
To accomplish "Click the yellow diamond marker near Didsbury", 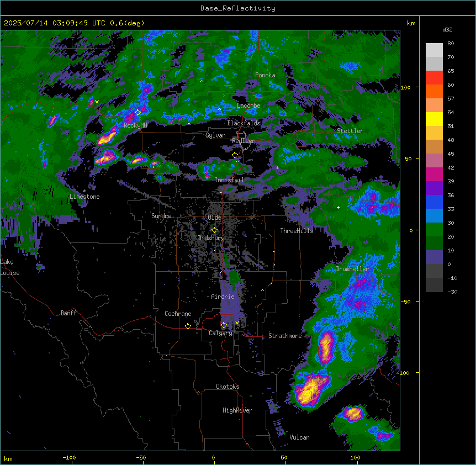I will coord(214,230).
